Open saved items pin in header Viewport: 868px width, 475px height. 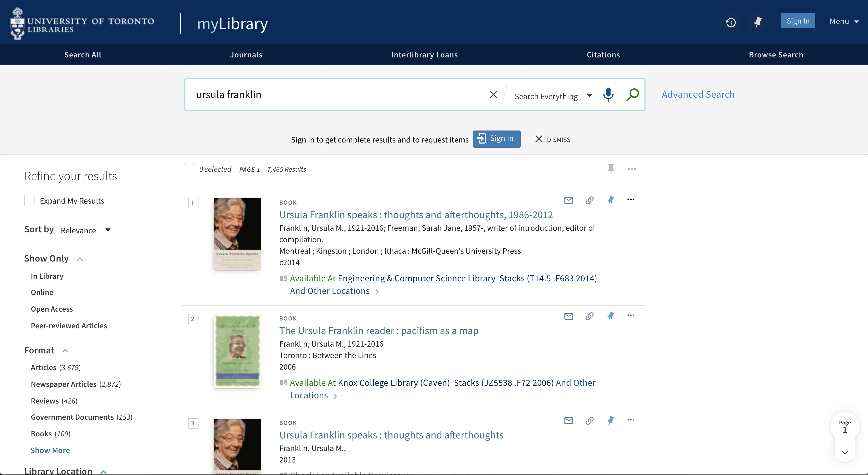(x=758, y=22)
